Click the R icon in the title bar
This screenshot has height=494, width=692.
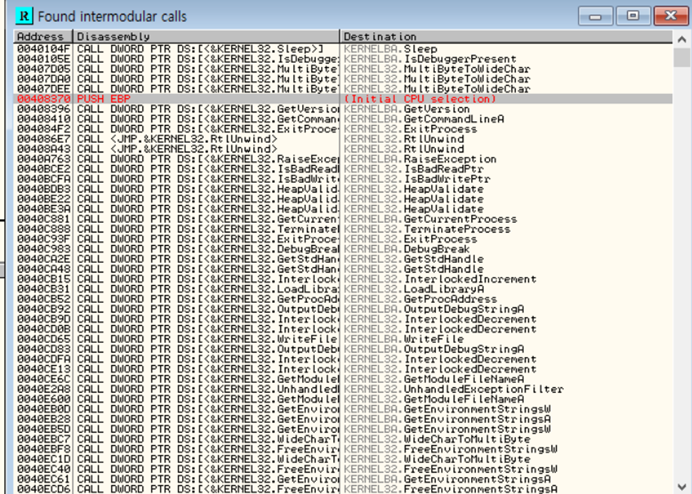point(24,16)
